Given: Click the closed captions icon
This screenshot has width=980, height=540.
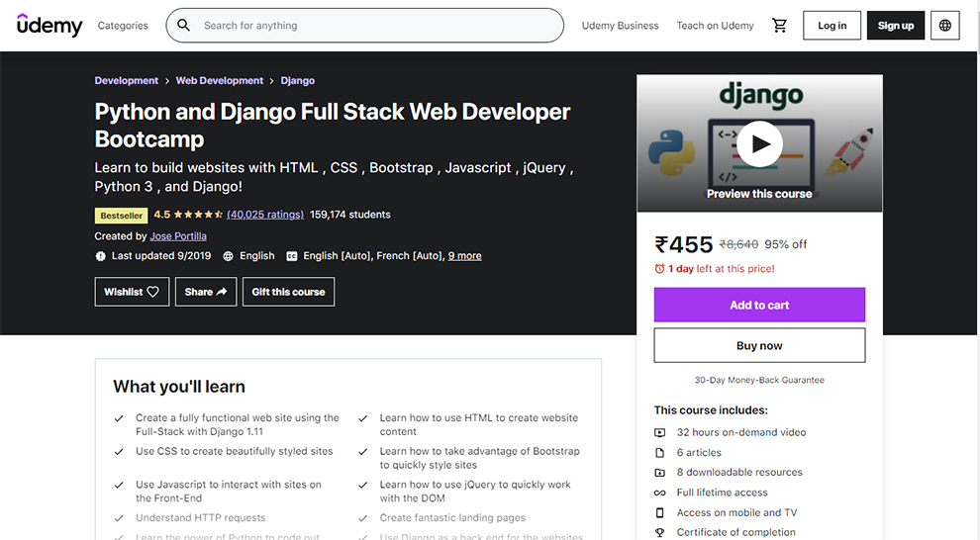Looking at the screenshot, I should pyautogui.click(x=291, y=256).
